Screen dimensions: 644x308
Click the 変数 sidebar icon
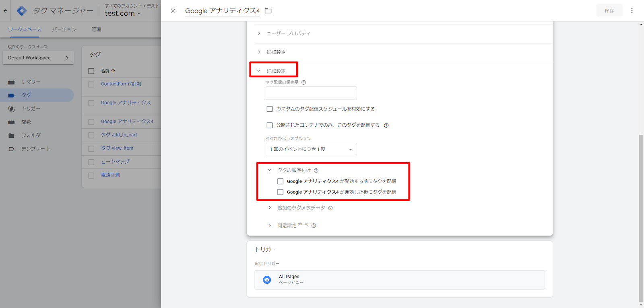click(11, 122)
